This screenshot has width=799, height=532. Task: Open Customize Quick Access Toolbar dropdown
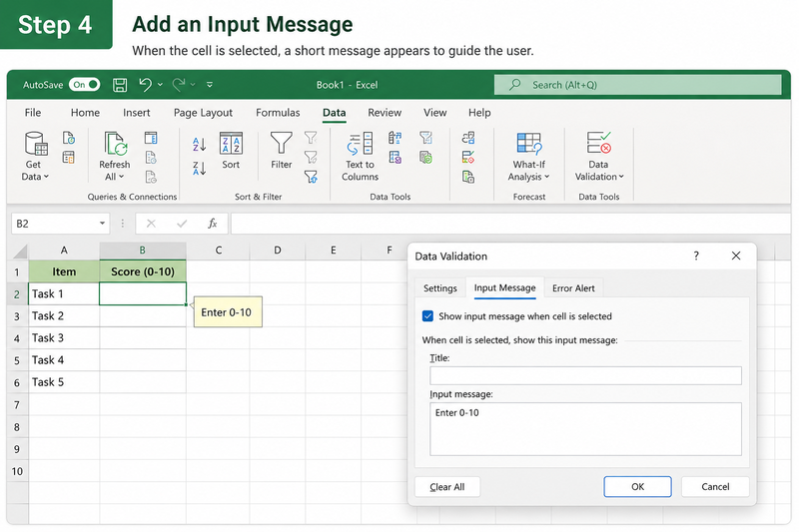[x=210, y=85]
